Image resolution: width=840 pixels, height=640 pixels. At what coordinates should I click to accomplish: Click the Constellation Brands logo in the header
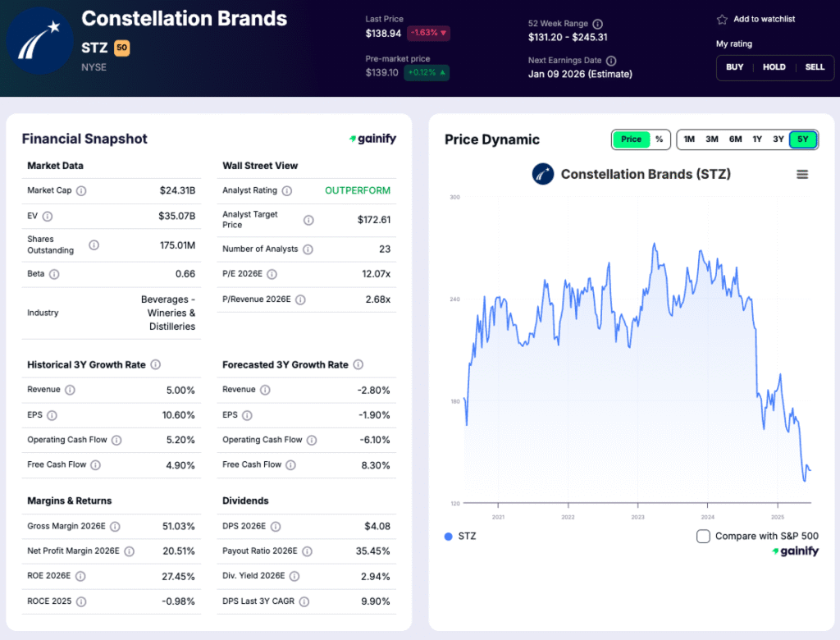tap(39, 39)
